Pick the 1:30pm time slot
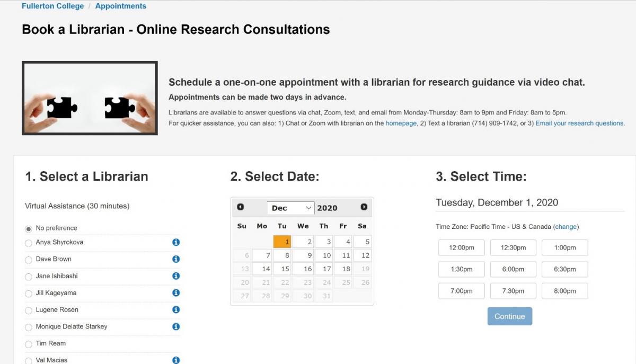This screenshot has width=636, height=364. (x=462, y=269)
